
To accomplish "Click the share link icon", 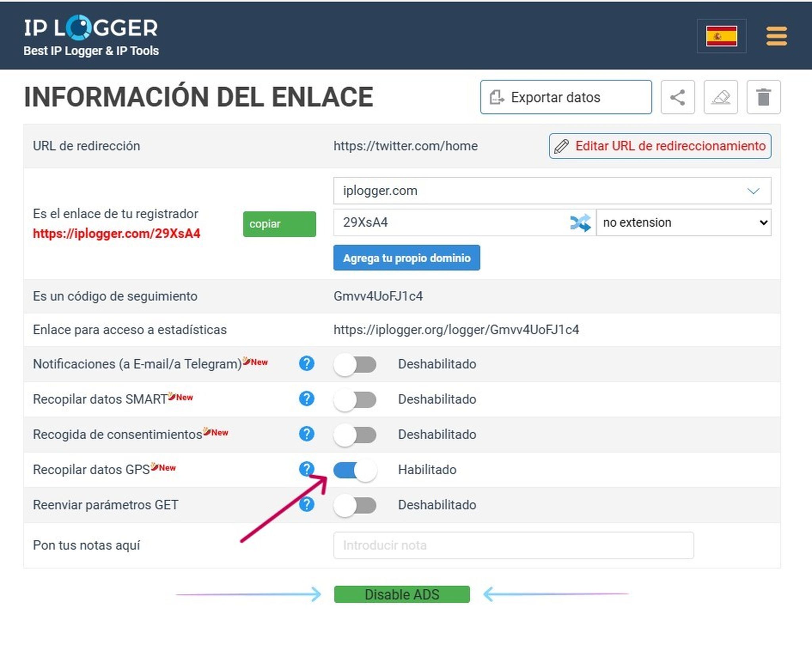I will [678, 97].
